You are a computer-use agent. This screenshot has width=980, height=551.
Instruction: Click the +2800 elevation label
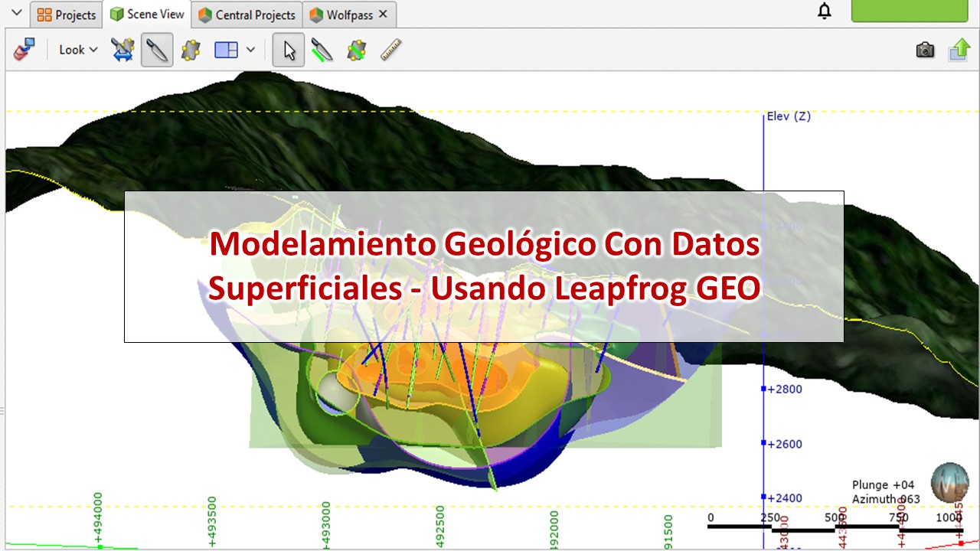[x=784, y=389]
